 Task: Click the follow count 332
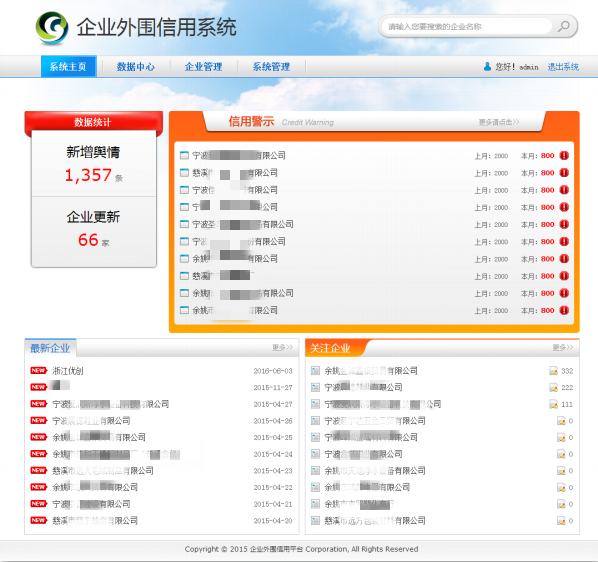click(567, 371)
